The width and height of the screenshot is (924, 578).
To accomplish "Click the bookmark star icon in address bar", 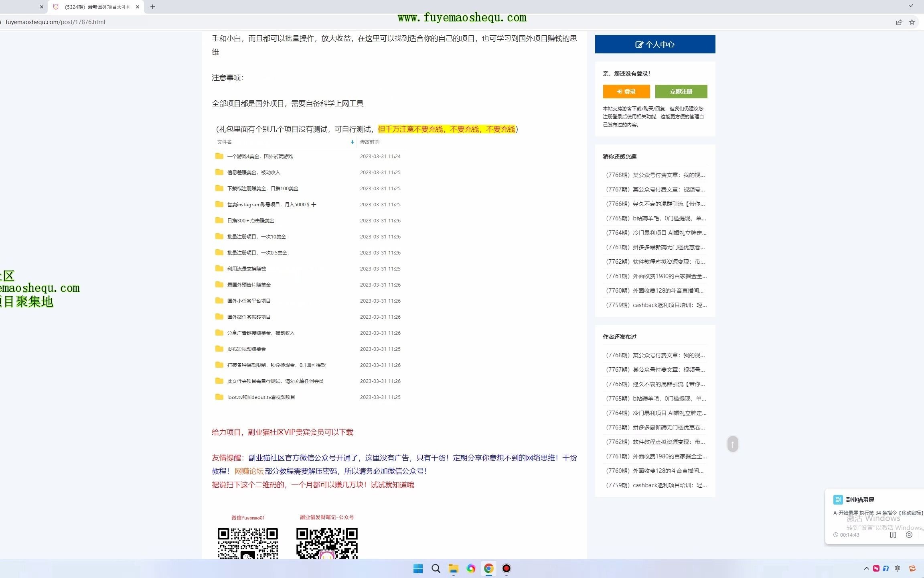I will (x=912, y=22).
